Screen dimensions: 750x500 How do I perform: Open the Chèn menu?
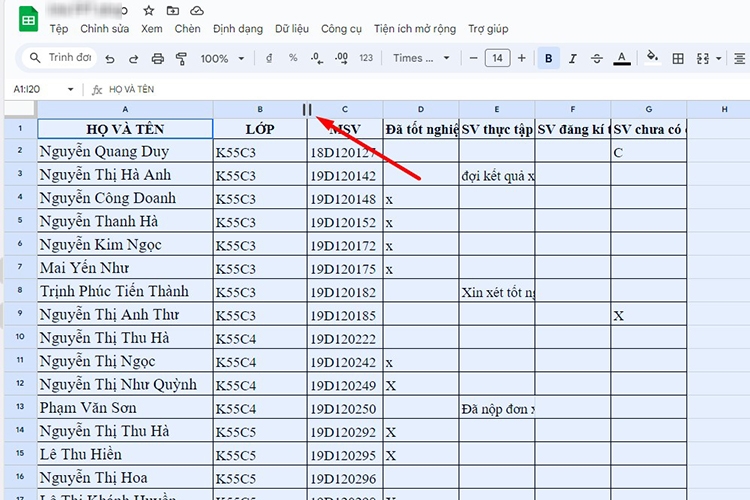[187, 29]
